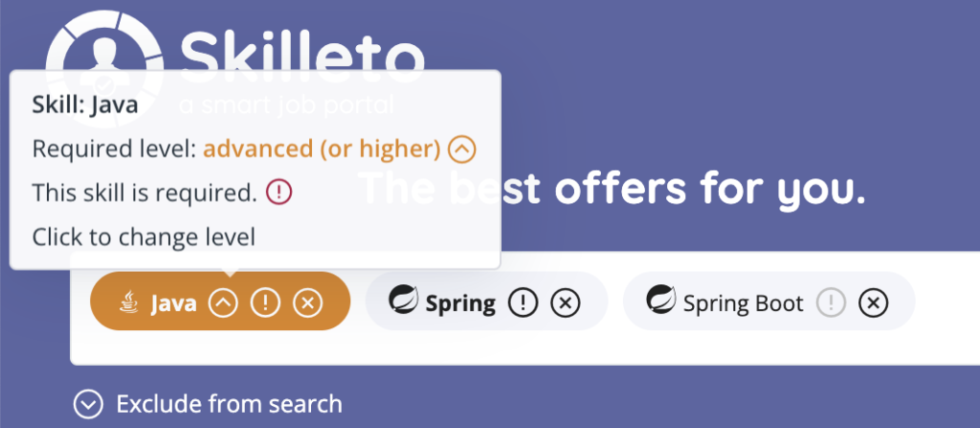
Task: Remove the Spring skill with its X icon
Action: [x=565, y=304]
